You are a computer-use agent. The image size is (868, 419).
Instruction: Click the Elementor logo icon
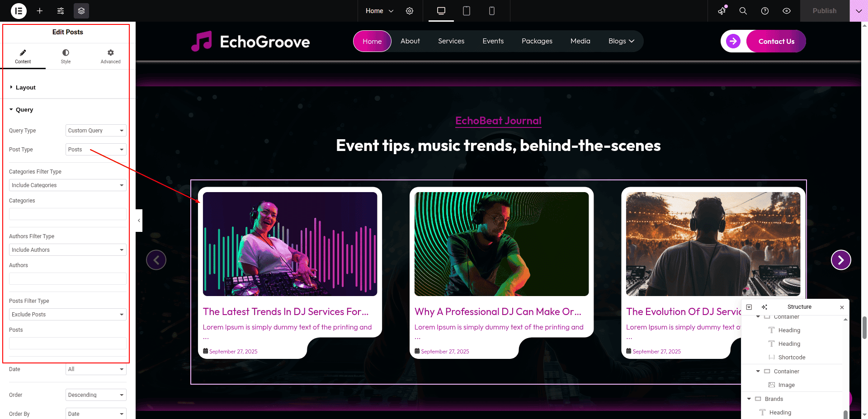19,11
